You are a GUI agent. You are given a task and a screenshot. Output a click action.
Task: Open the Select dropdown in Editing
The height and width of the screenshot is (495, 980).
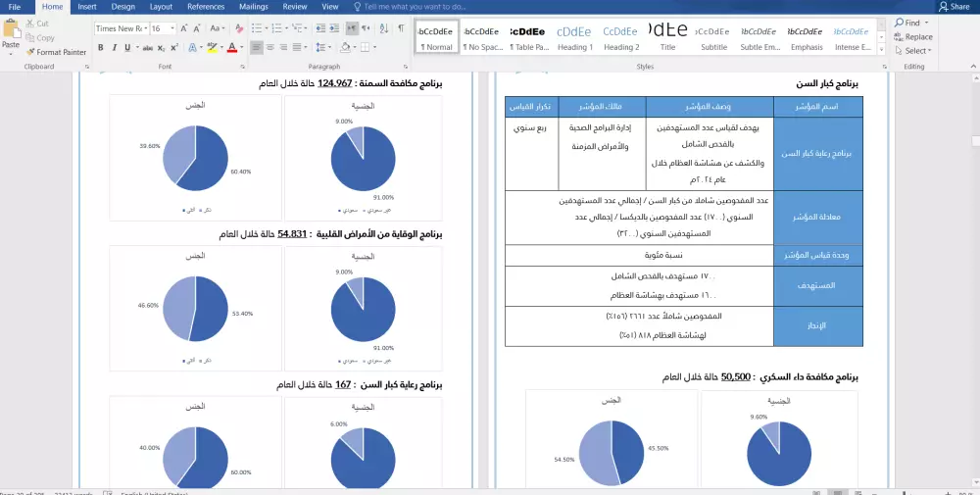coord(913,51)
